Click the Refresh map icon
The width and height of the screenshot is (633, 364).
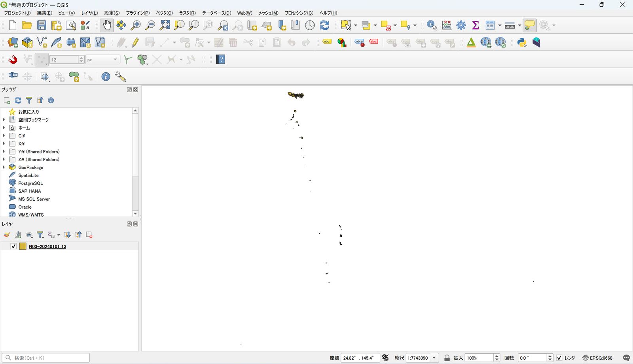point(324,25)
